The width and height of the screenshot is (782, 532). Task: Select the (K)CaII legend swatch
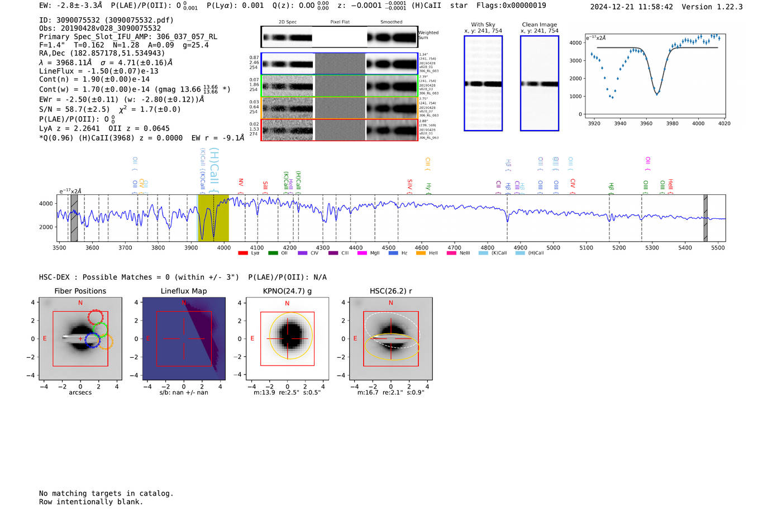tap(483, 253)
